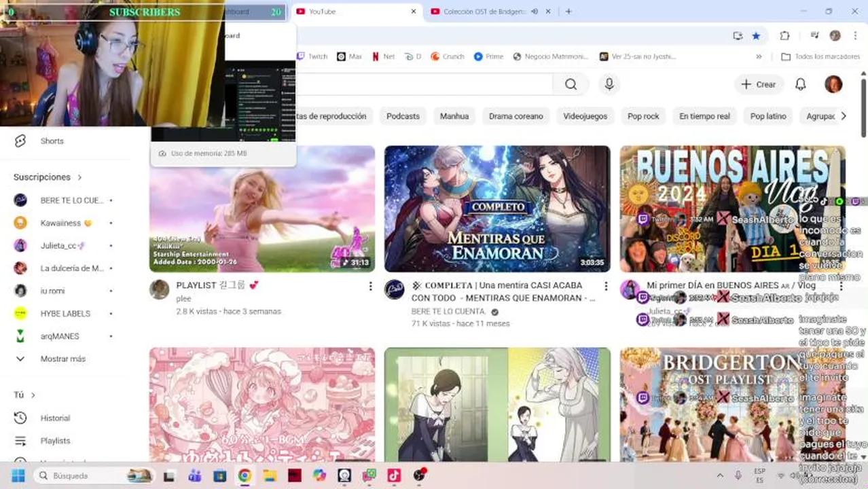Screen dimensions: 868x489
Task: Select Videojuegos filter chip
Action: [585, 116]
